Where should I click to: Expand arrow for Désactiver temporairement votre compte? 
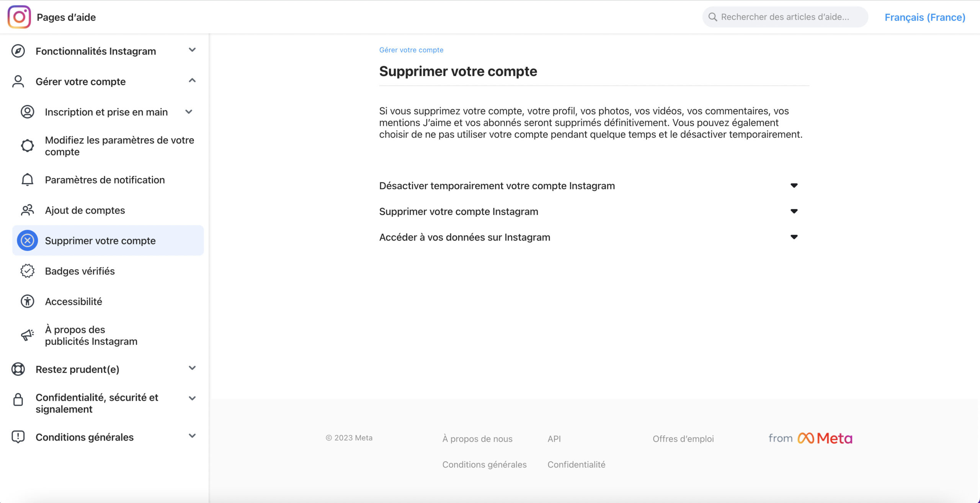(794, 185)
